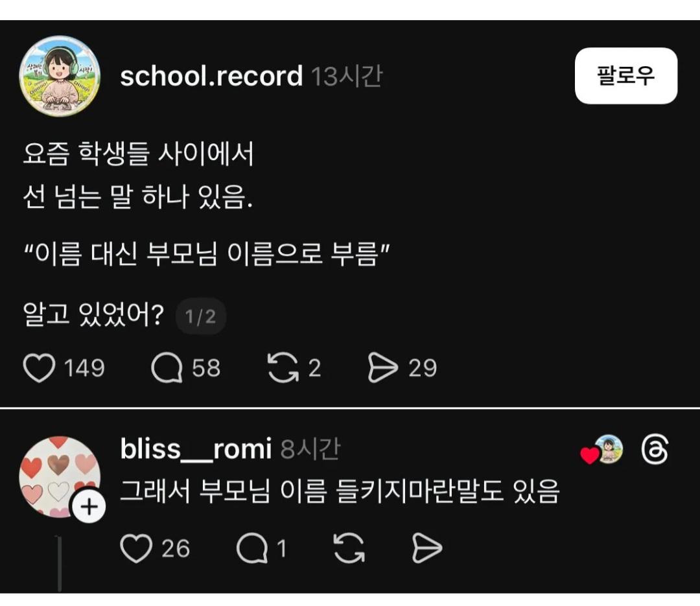Open the bliss__romi username link

[196, 449]
